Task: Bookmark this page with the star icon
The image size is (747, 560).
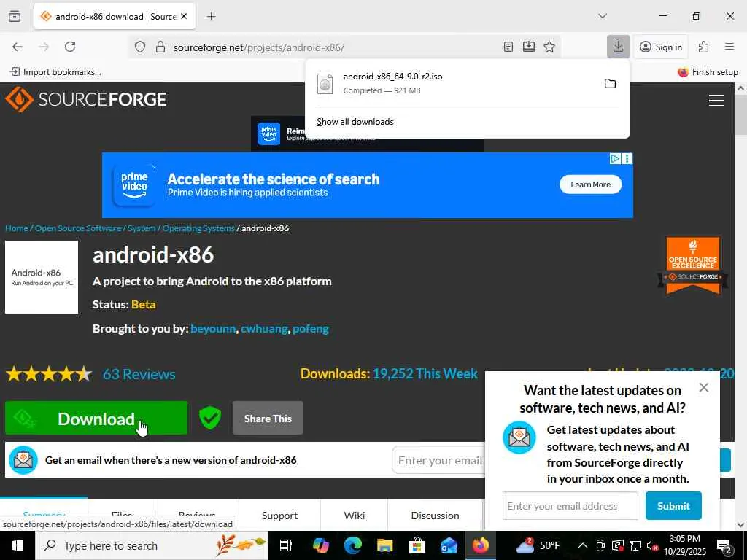Action: (549, 47)
